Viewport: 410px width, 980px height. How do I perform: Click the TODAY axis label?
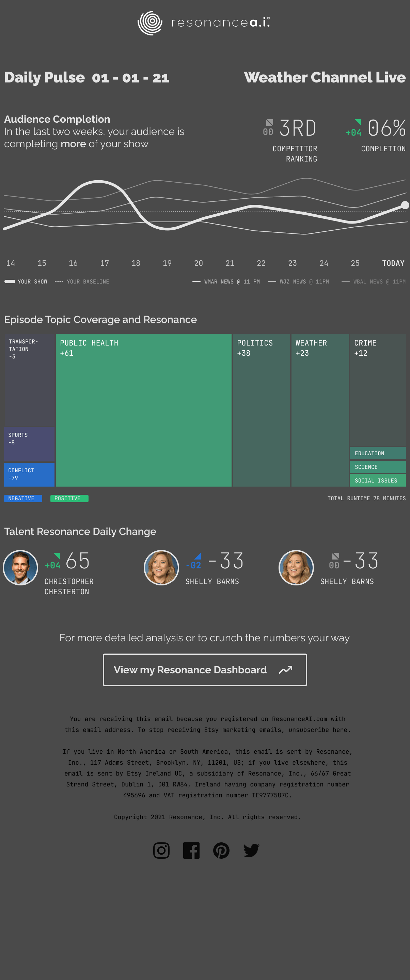click(393, 263)
